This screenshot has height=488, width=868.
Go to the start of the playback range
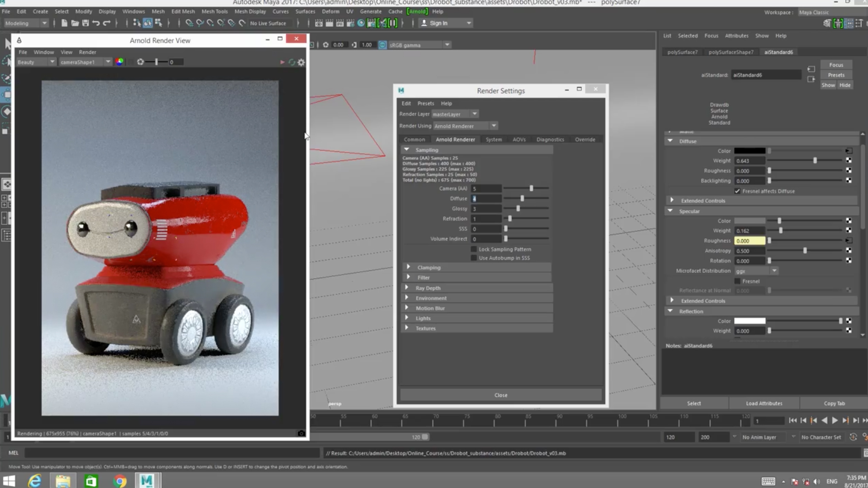point(793,421)
